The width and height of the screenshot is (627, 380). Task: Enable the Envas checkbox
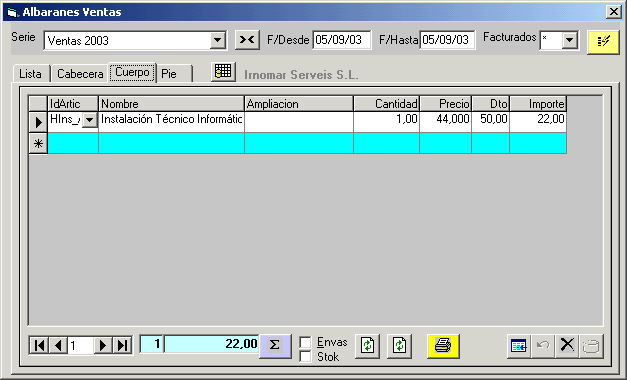(x=306, y=342)
